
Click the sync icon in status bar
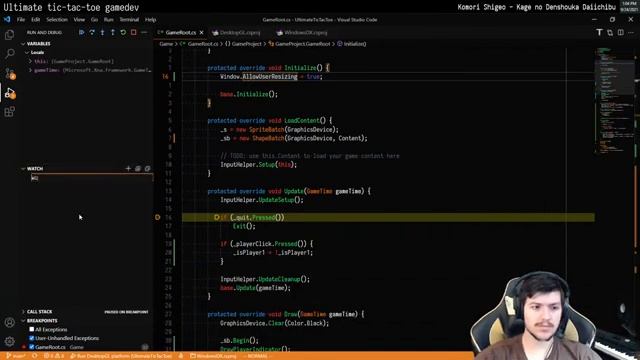coord(35,356)
